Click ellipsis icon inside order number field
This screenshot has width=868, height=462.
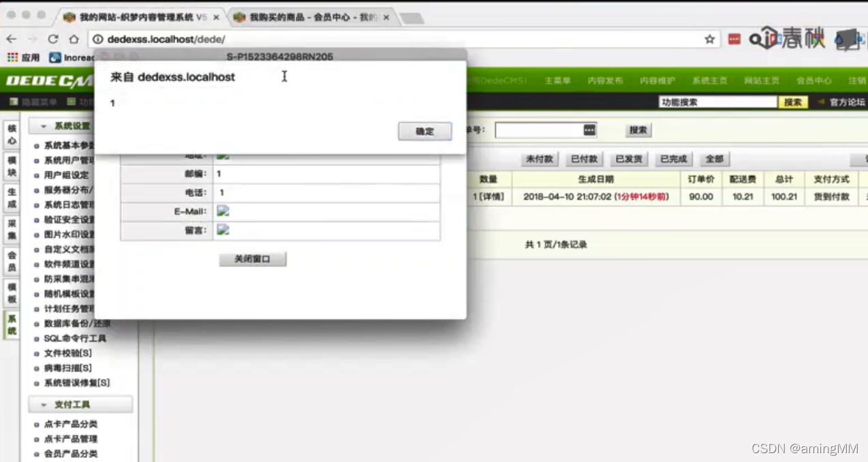(589, 129)
